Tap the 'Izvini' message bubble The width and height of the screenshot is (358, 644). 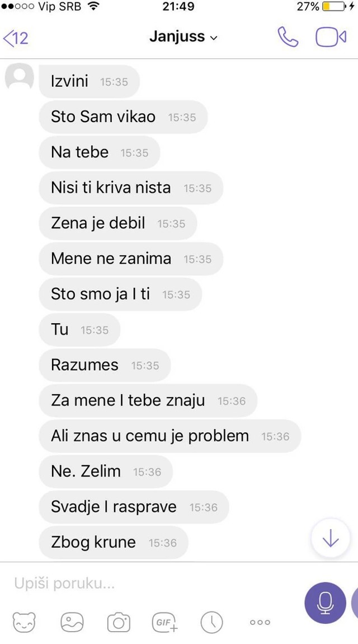tap(89, 81)
